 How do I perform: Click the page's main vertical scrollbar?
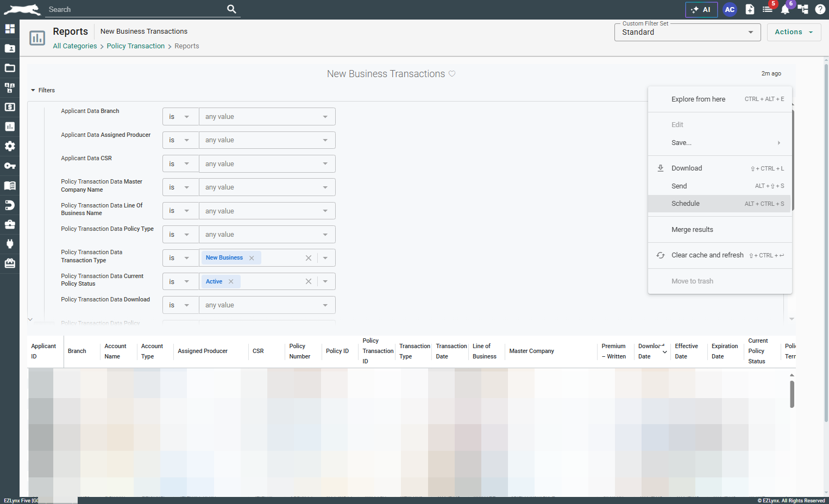click(x=826, y=242)
